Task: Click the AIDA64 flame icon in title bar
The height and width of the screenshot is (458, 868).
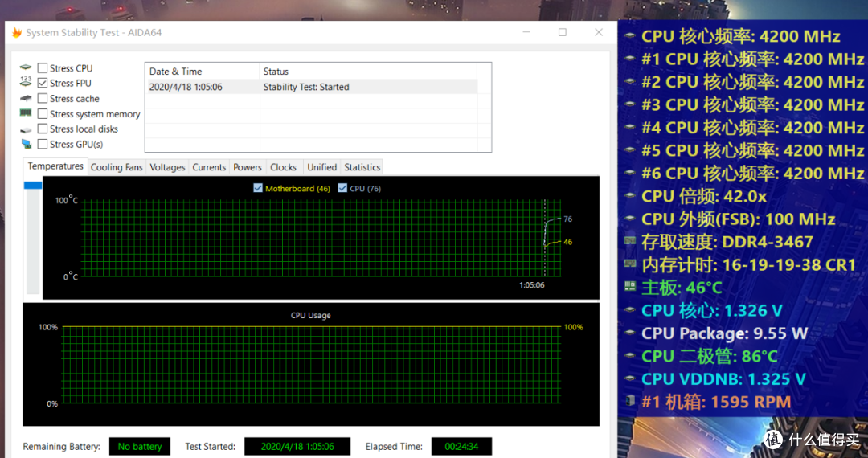Action: (17, 33)
